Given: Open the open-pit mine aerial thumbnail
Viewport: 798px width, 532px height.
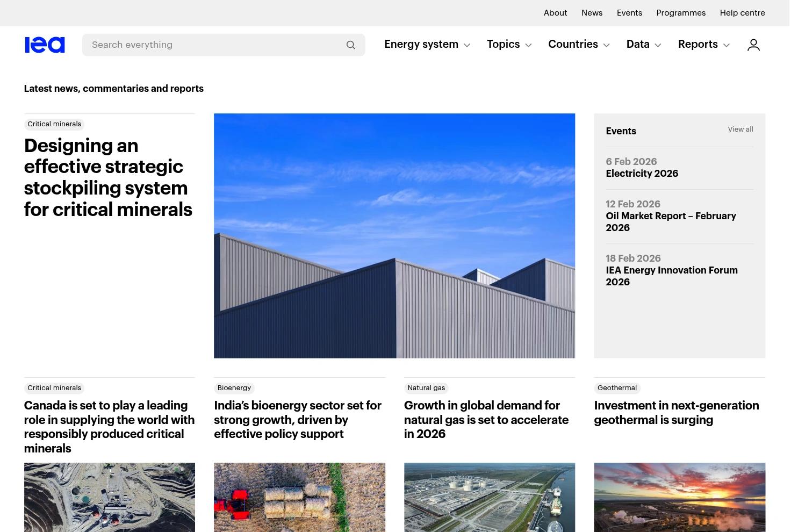Looking at the screenshot, I should click(x=110, y=498).
